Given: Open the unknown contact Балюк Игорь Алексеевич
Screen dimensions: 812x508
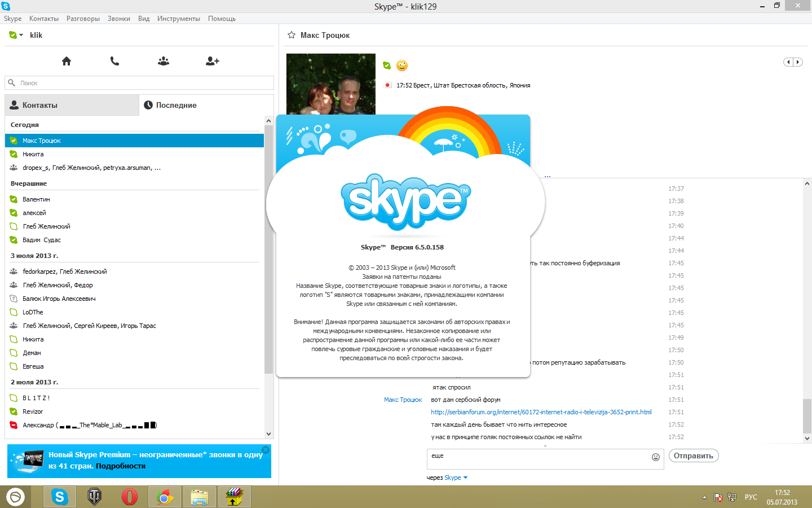Looking at the screenshot, I should [x=134, y=299].
